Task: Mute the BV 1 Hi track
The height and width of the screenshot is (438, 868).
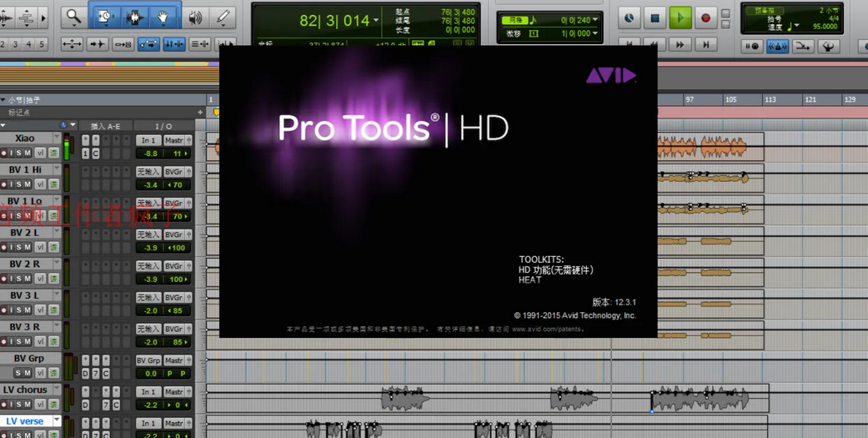Action: pos(28,184)
